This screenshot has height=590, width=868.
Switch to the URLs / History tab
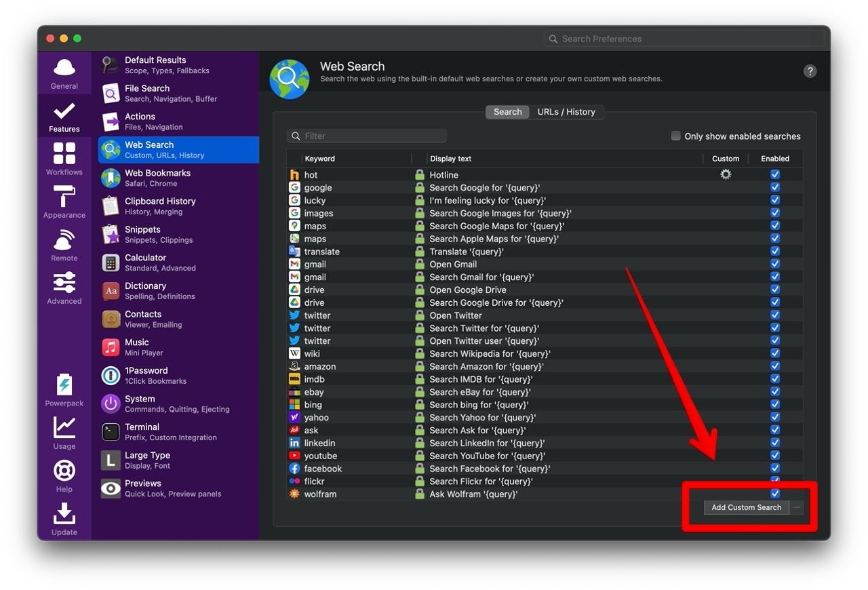566,112
